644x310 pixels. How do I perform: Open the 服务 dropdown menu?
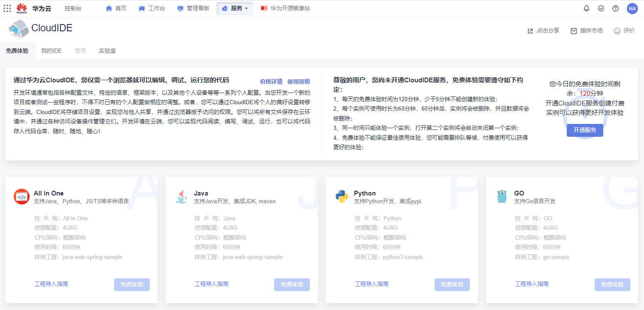tap(234, 8)
